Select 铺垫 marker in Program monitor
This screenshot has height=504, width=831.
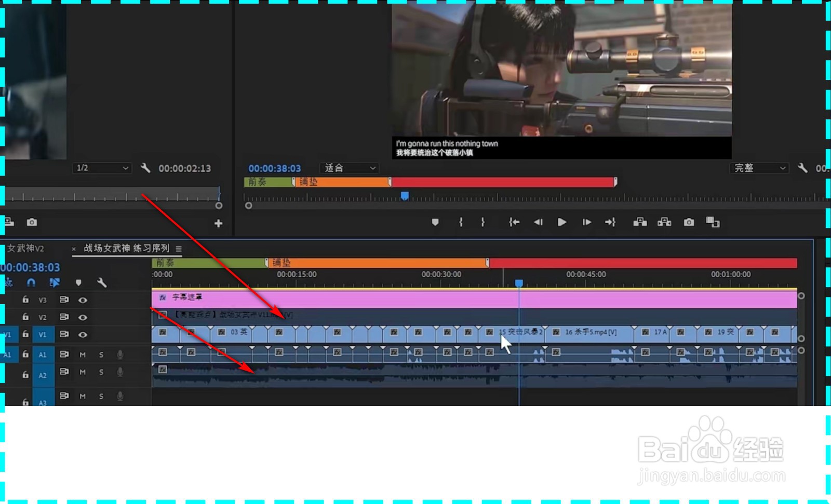pyautogui.click(x=342, y=182)
